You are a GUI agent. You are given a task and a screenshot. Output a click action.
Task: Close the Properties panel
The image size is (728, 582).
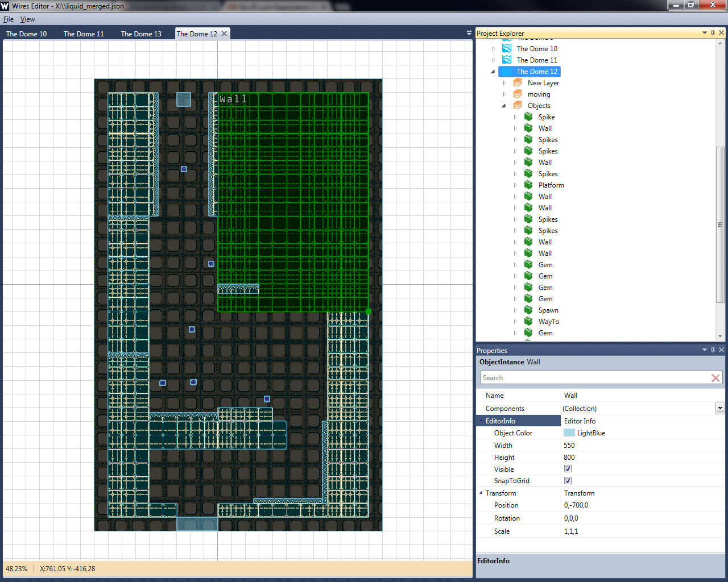click(x=721, y=350)
